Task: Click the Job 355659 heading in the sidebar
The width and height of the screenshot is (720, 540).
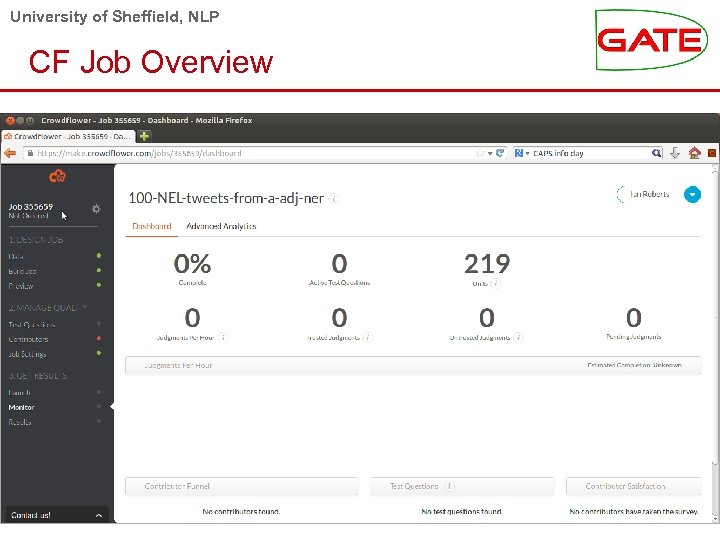Action: pos(30,207)
